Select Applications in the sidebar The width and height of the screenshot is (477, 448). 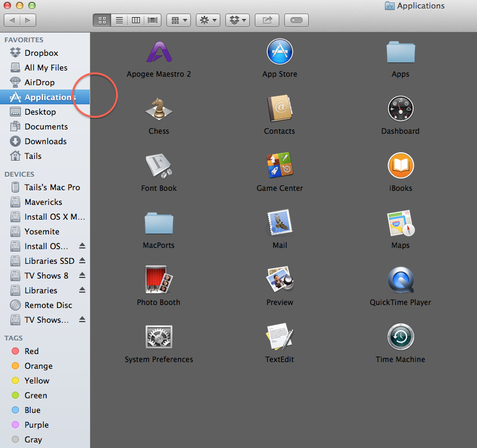(x=45, y=97)
